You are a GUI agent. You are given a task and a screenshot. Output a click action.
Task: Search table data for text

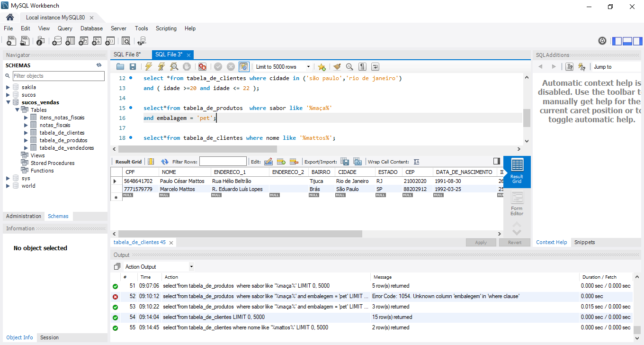[x=126, y=41]
